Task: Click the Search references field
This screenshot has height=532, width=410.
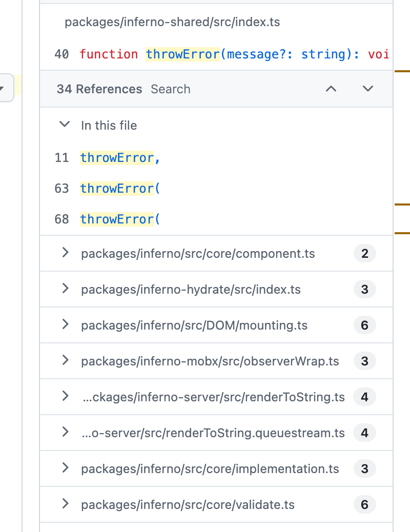Action: [170, 89]
